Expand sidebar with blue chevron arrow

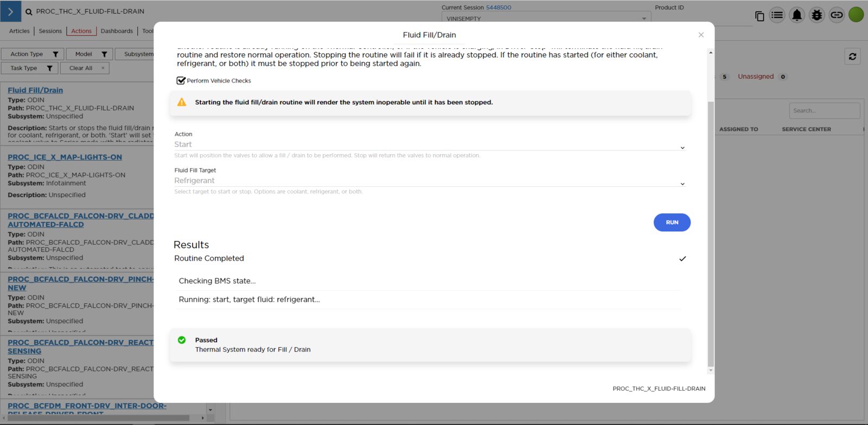tap(10, 11)
